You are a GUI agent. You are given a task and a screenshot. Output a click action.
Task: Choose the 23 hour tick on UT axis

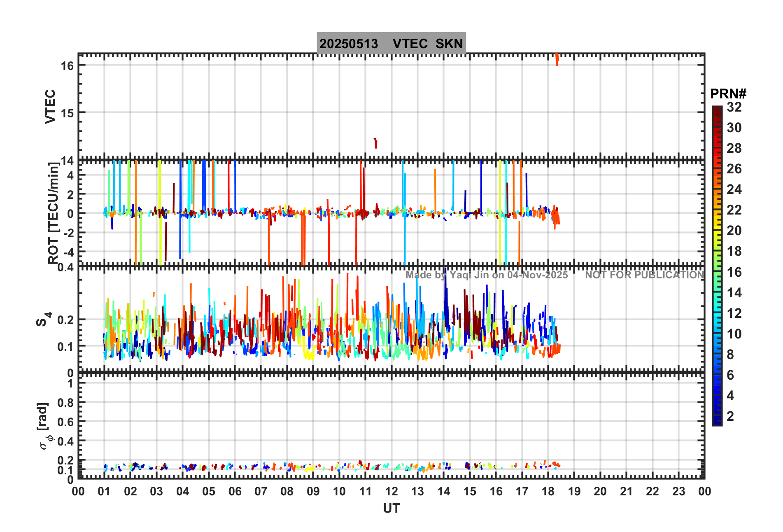coord(678,491)
